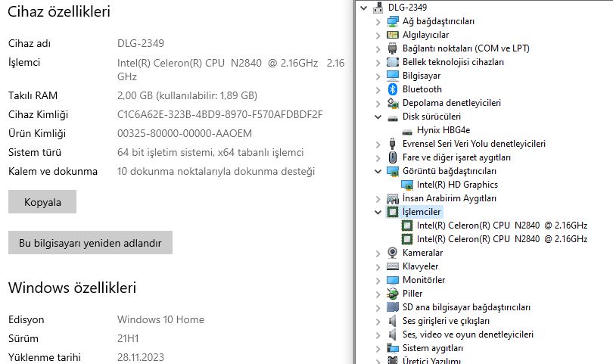Expand Bağlantı noktaları (COM ve LPT) arrow
The height and width of the screenshot is (364, 613).
tap(378, 49)
